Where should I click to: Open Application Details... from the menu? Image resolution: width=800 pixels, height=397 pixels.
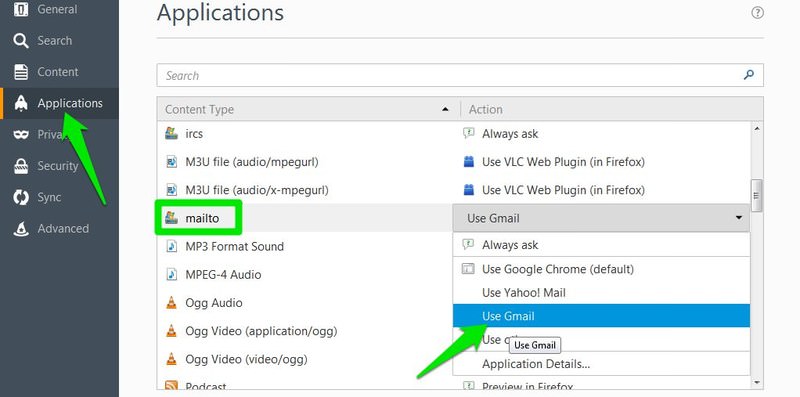[x=601, y=364]
